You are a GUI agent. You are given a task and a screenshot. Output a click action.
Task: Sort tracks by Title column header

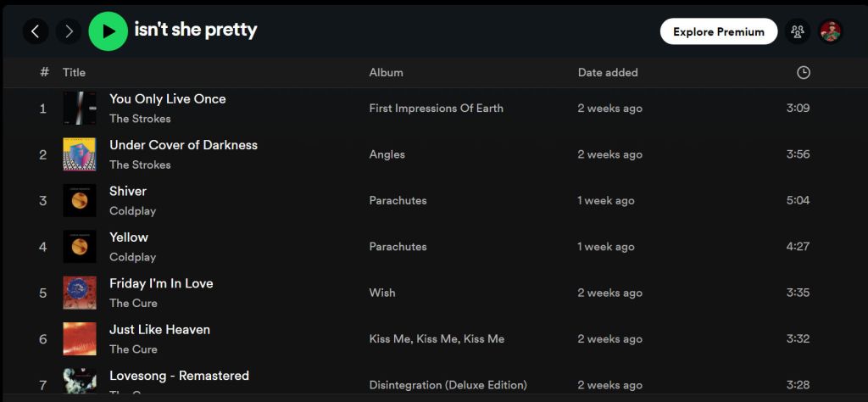[x=74, y=73]
